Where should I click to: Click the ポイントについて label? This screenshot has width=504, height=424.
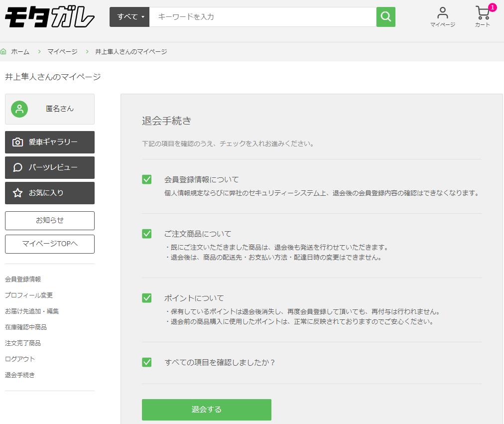(x=194, y=298)
